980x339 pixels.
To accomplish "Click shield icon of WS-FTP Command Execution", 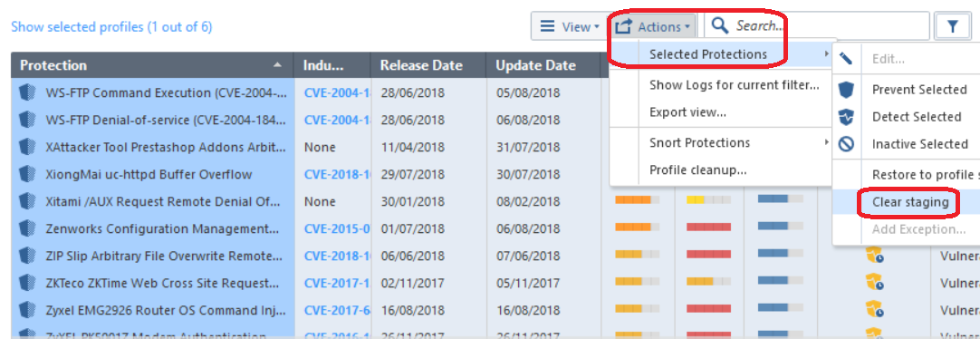I will click(27, 92).
